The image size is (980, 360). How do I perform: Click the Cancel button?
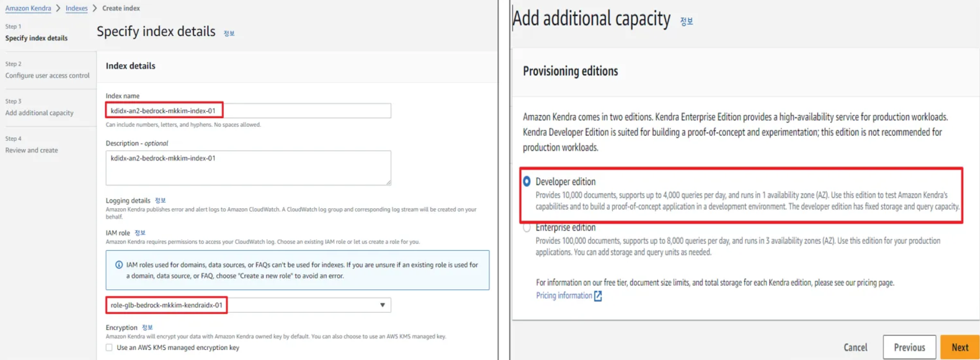[x=855, y=347]
